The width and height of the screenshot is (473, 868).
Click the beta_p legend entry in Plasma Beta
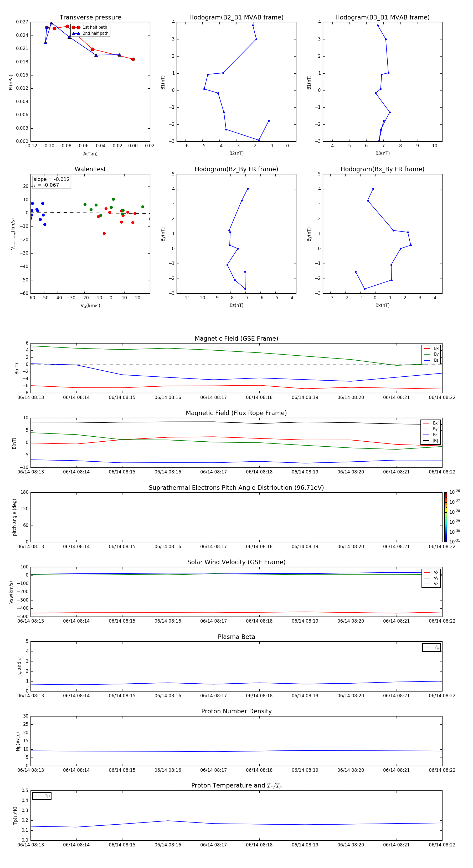tap(431, 647)
